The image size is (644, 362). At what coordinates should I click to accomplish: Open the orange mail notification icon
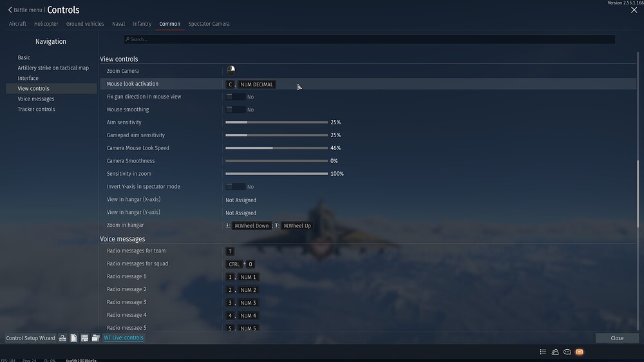coord(579,352)
